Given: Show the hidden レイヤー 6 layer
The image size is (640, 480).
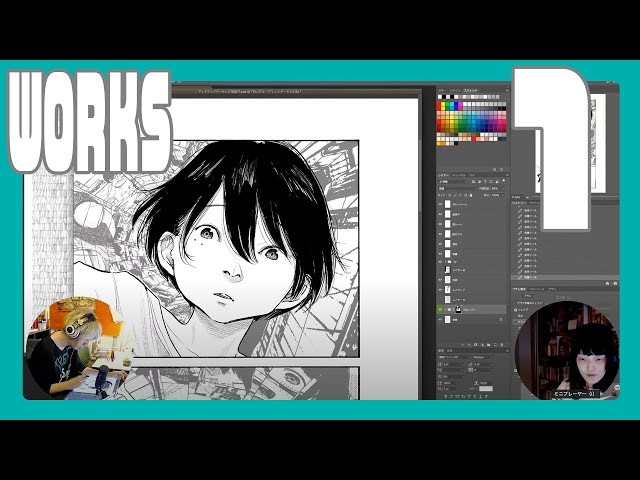Looking at the screenshot, I should [x=440, y=300].
